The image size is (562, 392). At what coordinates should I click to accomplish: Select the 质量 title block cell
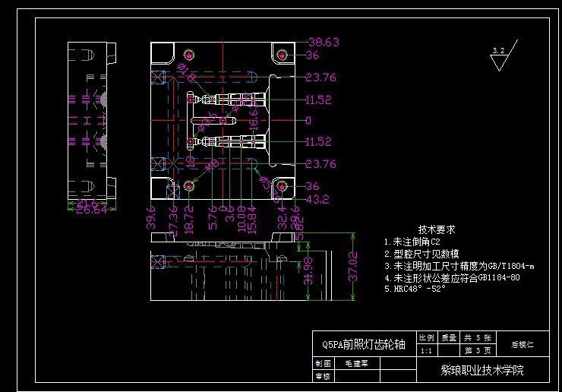point(448,338)
